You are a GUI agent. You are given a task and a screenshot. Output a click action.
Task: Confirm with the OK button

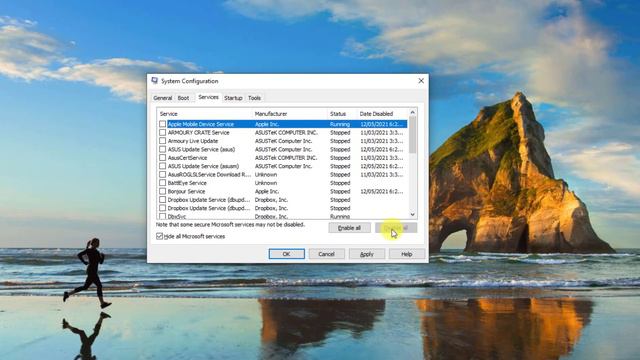(x=287, y=254)
